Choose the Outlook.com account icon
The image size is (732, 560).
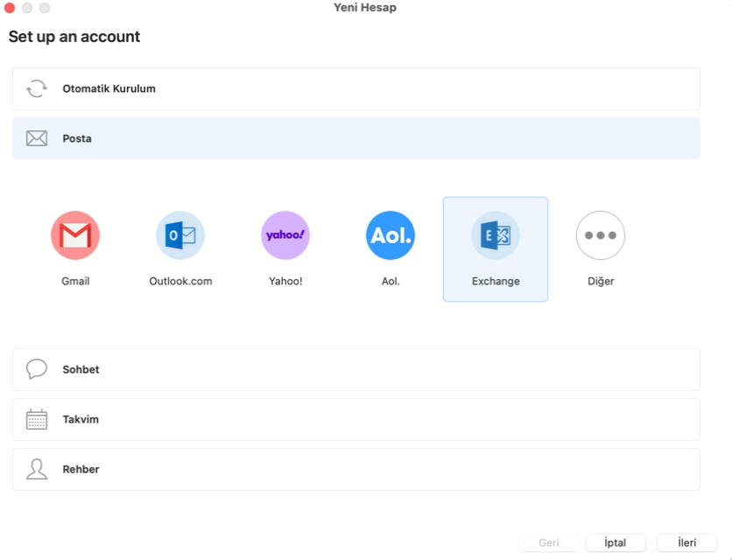click(x=180, y=235)
